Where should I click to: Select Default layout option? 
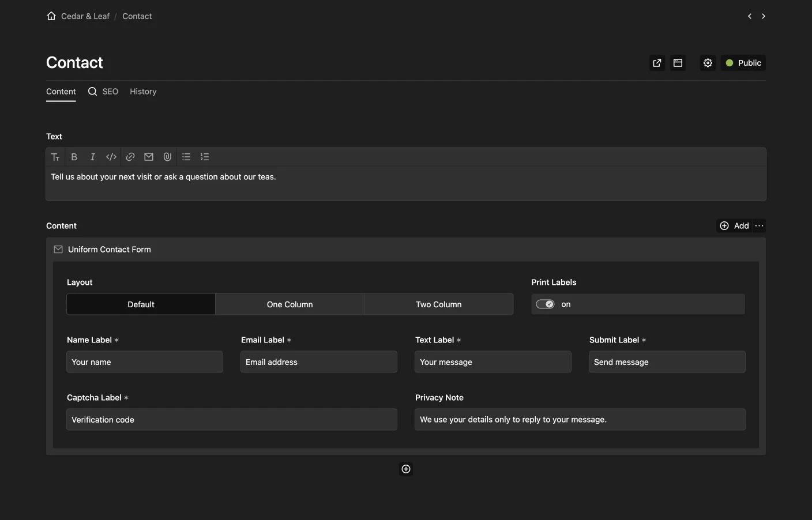141,304
